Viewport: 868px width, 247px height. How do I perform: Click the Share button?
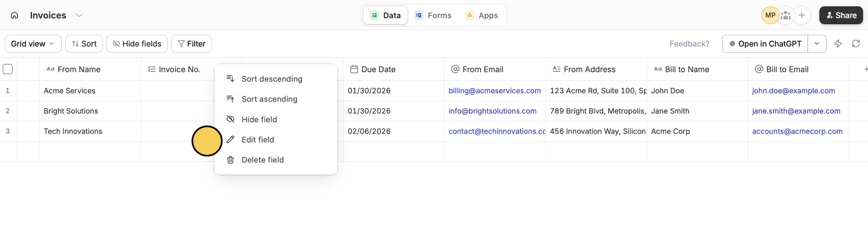[841, 15]
